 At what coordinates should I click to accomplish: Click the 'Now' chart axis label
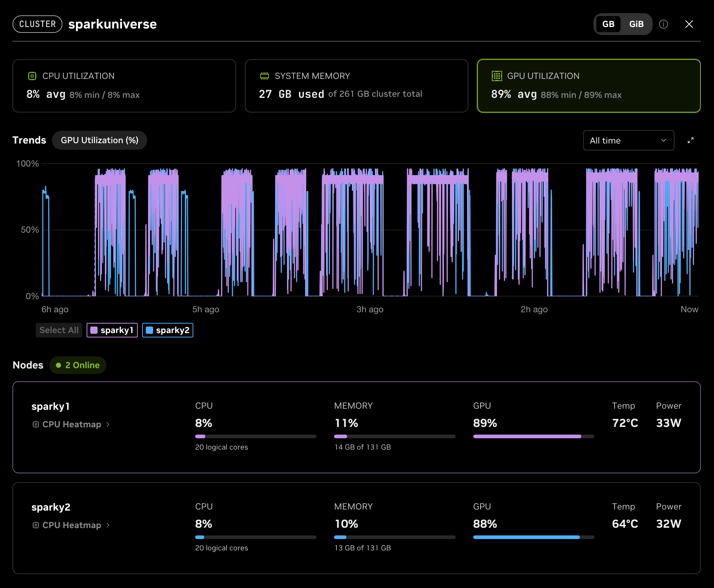(x=690, y=309)
